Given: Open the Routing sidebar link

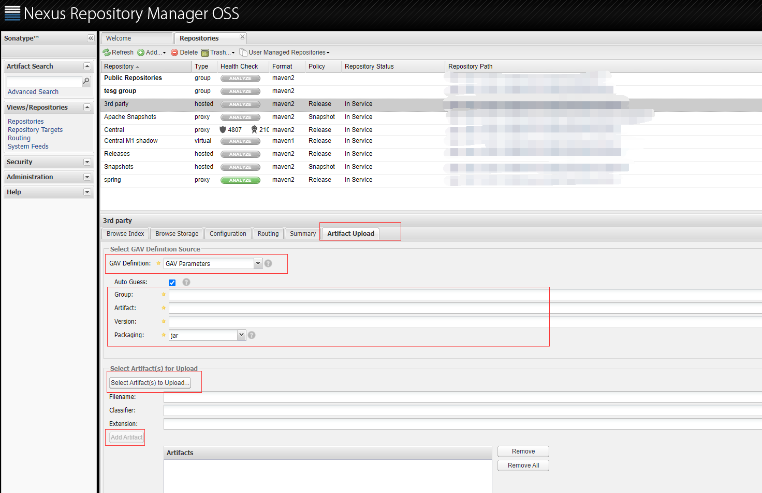Looking at the screenshot, I should (19, 138).
